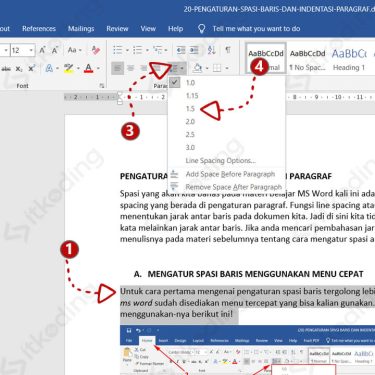Open Line Spacing Options...
Screen dimensions: 375x375
pyautogui.click(x=227, y=160)
